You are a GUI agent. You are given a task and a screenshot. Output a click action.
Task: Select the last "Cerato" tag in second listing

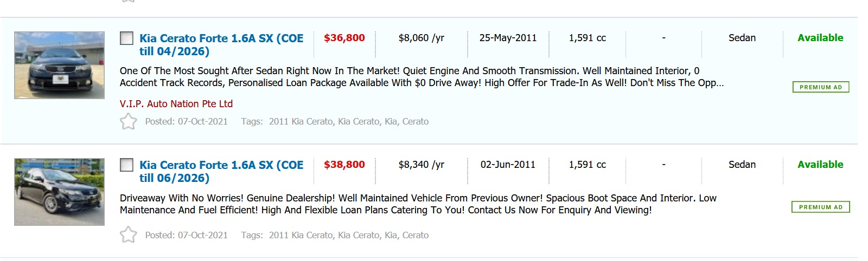coord(416,236)
